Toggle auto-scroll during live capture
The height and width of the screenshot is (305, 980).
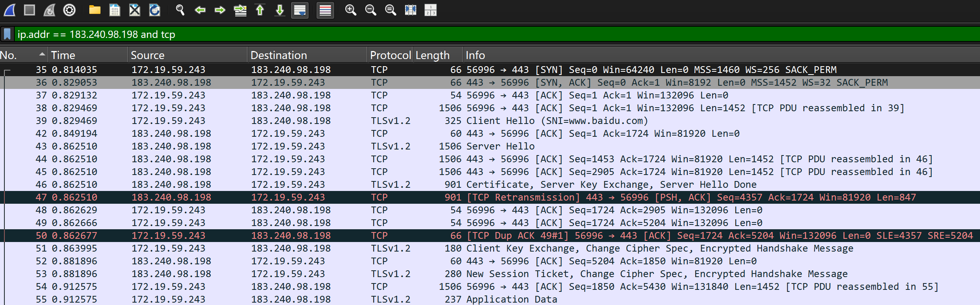click(x=300, y=10)
